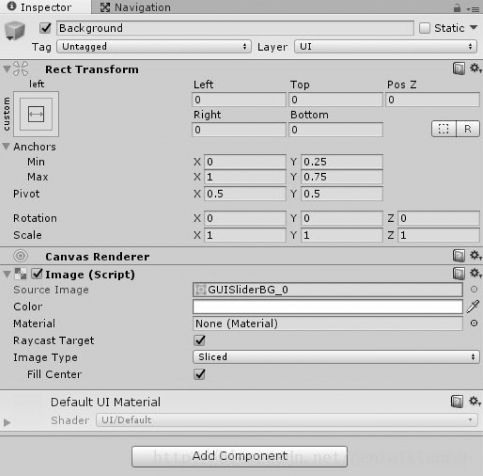Screen dimensions: 483x476
Task: Open Rect Transform help book icon
Action: click(x=459, y=69)
